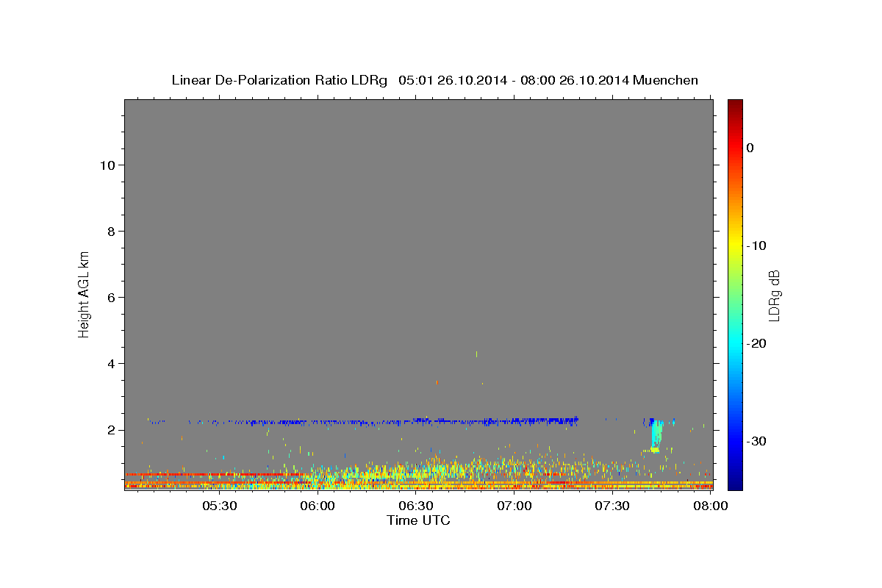Click the height tick label 10
The image size is (882, 588).
(x=107, y=165)
